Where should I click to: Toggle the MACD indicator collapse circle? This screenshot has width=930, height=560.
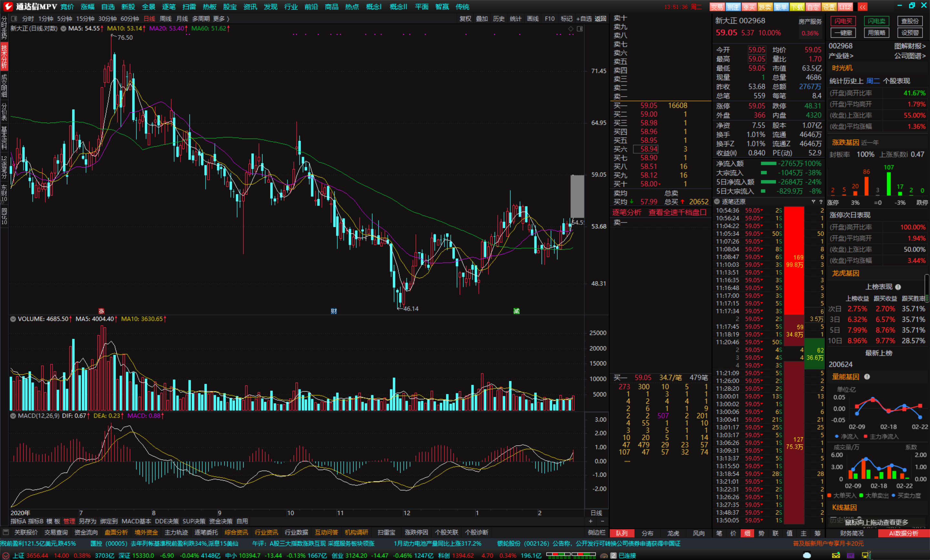(x=13, y=415)
